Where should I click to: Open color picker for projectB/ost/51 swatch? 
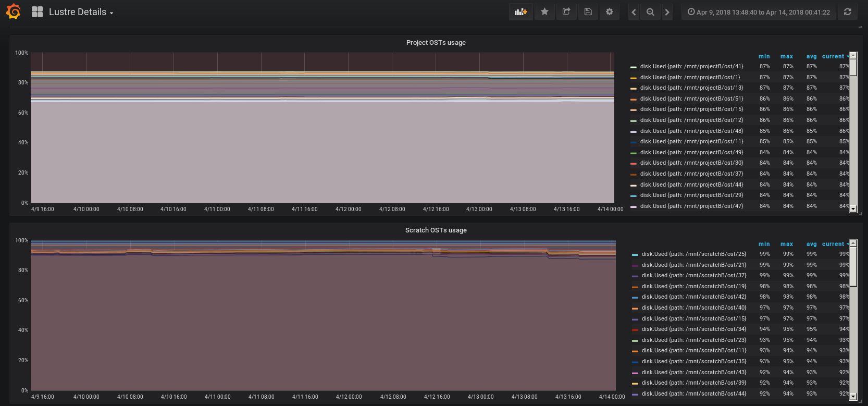[x=634, y=99]
